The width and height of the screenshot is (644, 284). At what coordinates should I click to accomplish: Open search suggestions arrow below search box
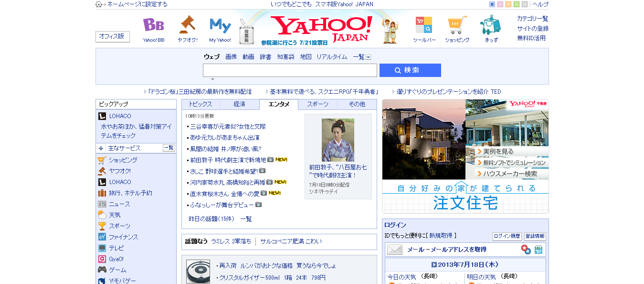click(x=212, y=79)
